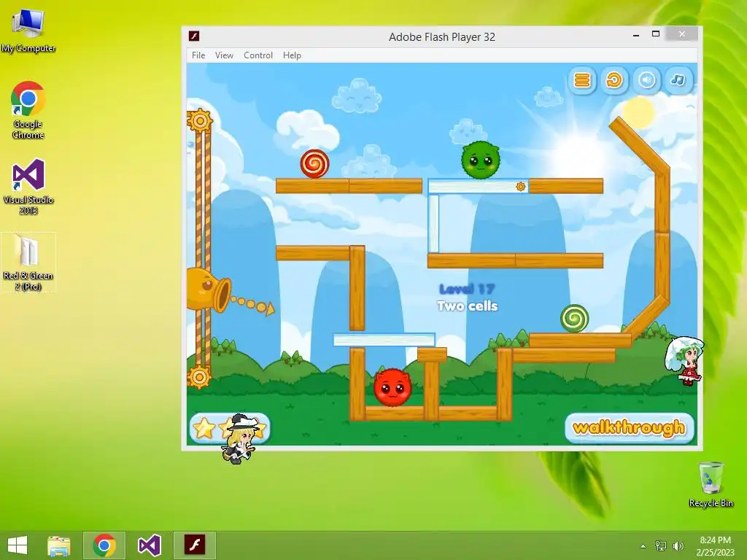Click the Two cells subtitle text
The height and width of the screenshot is (560, 747).
tap(468, 306)
